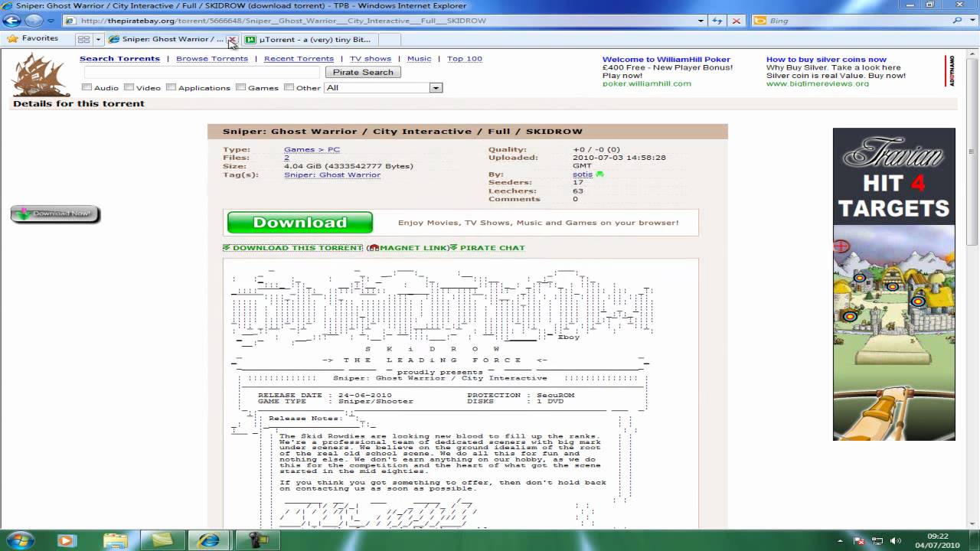The image size is (980, 551).
Task: Open a new blank tab
Action: (x=389, y=39)
